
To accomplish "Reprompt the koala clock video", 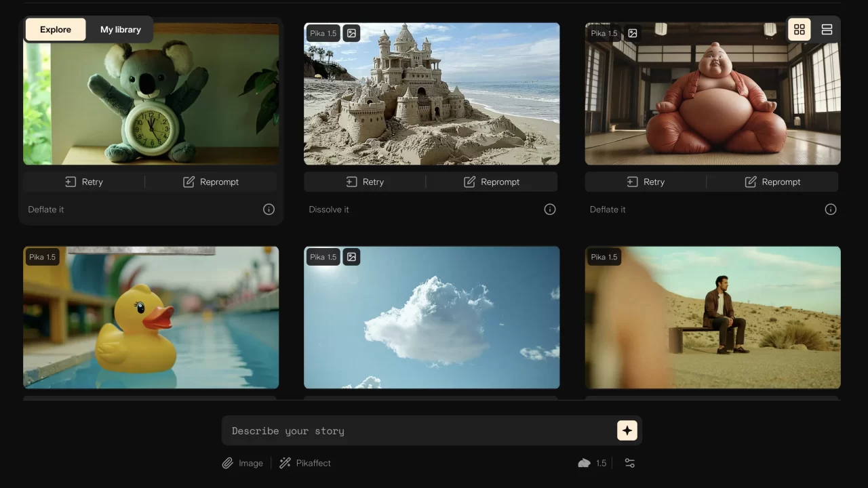I will point(210,182).
